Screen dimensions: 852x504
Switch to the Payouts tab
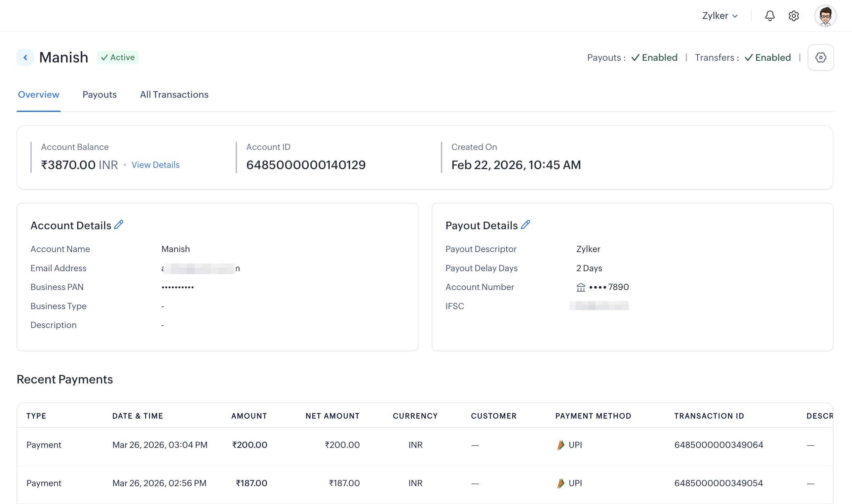tap(99, 94)
